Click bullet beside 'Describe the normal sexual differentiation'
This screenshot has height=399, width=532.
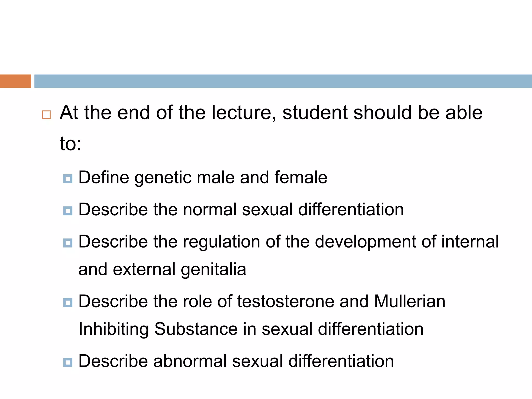[x=68, y=211]
